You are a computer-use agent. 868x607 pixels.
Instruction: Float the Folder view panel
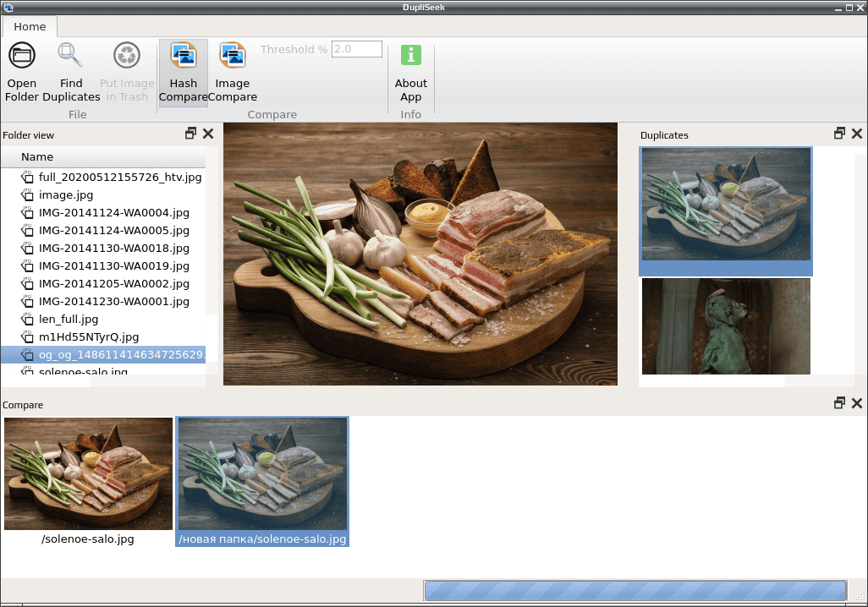point(191,134)
